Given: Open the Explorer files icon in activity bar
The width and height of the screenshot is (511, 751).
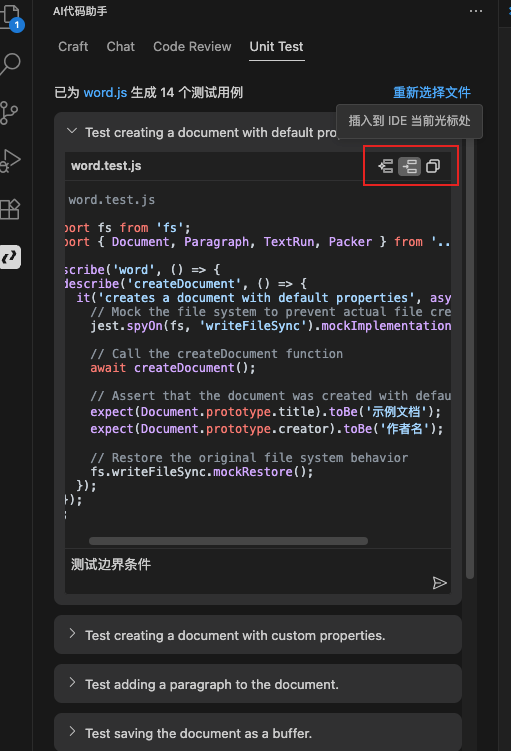Looking at the screenshot, I should [11, 17].
